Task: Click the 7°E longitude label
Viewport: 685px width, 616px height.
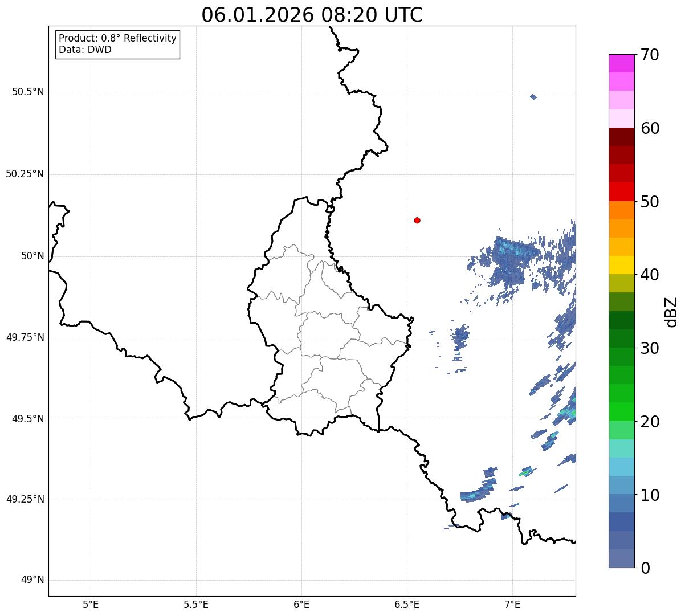Action: point(512,604)
